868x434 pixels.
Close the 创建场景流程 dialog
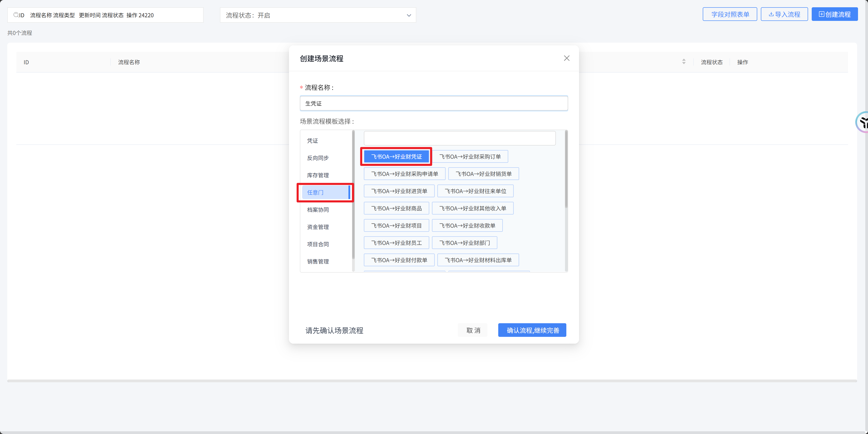[x=566, y=58]
